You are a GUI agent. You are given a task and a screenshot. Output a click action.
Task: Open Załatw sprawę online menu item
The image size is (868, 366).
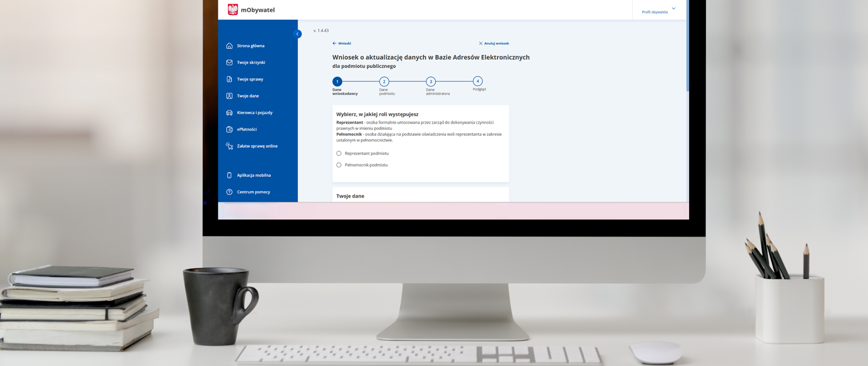coord(257,146)
